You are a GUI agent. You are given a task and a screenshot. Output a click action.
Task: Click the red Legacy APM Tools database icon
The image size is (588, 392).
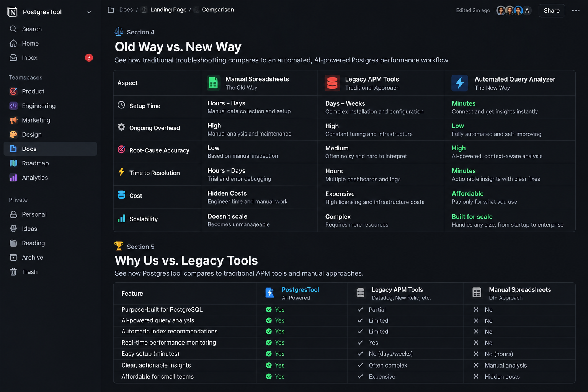tap(332, 83)
